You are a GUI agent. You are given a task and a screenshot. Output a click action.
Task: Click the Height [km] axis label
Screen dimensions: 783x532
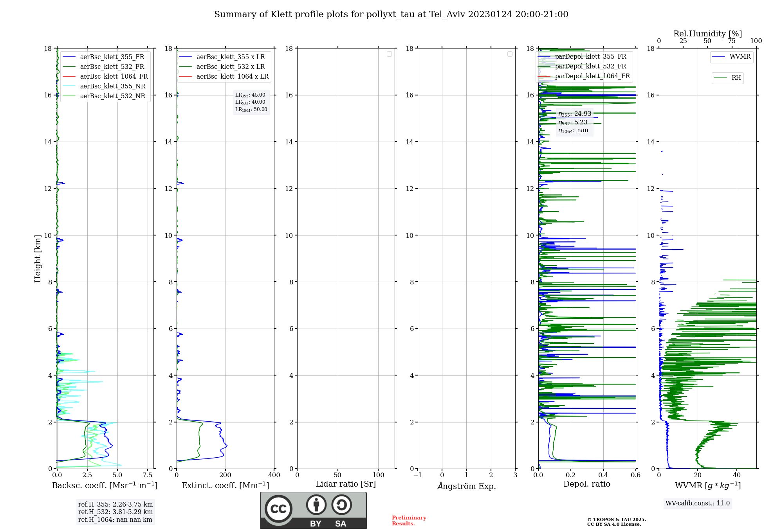pyautogui.click(x=38, y=259)
